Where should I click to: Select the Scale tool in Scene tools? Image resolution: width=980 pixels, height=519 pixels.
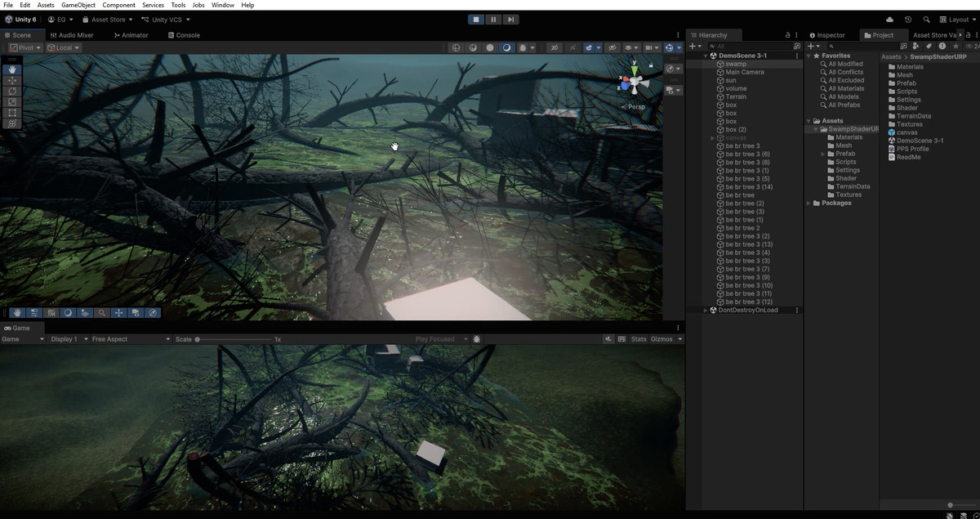click(12, 101)
